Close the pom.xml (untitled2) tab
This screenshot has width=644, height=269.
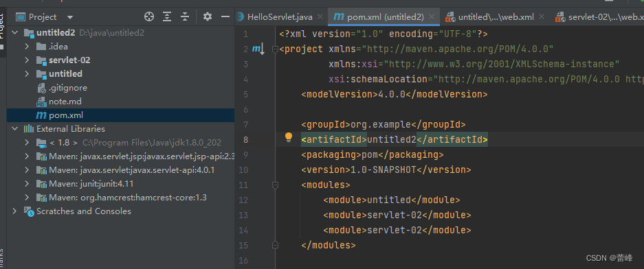[x=432, y=16]
